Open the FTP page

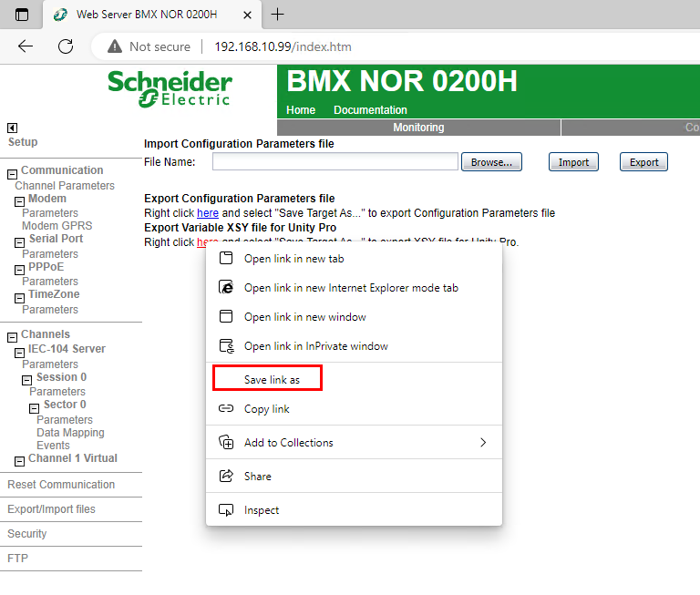point(17,559)
